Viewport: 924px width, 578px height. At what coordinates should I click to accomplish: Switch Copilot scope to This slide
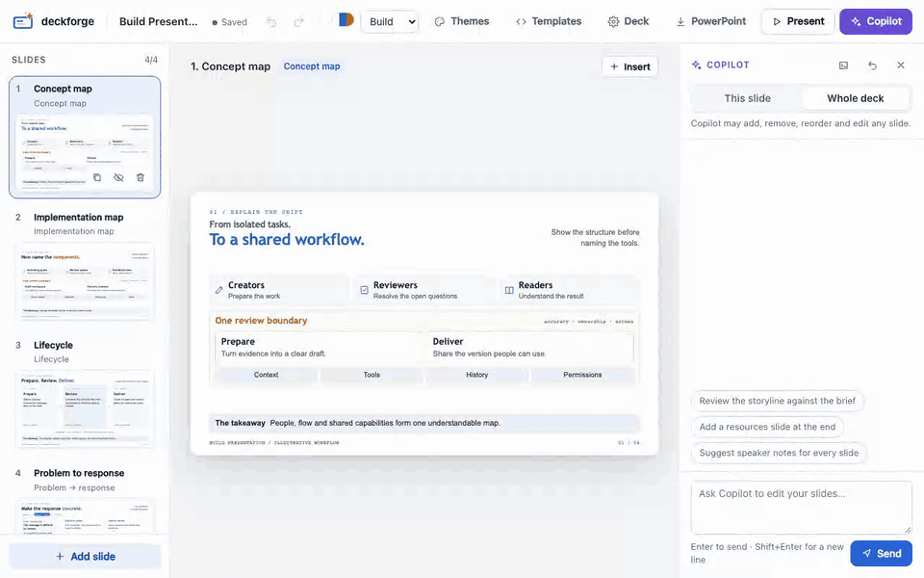(x=747, y=98)
